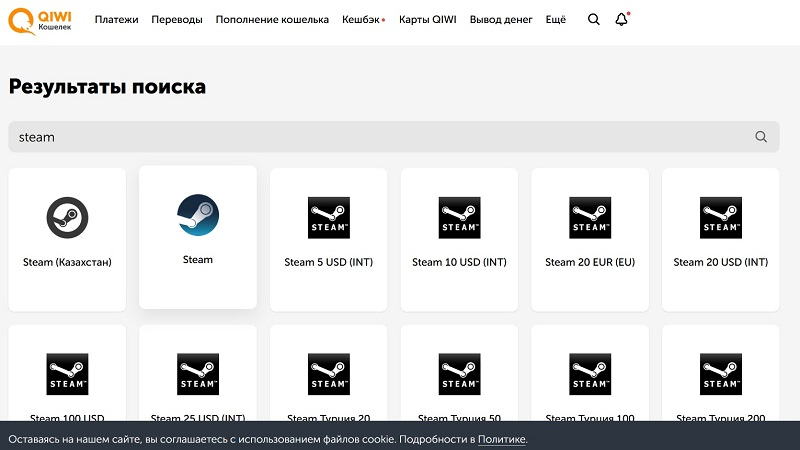The image size is (800, 450).
Task: Open the Политике link in the cookie banner
Action: (502, 439)
